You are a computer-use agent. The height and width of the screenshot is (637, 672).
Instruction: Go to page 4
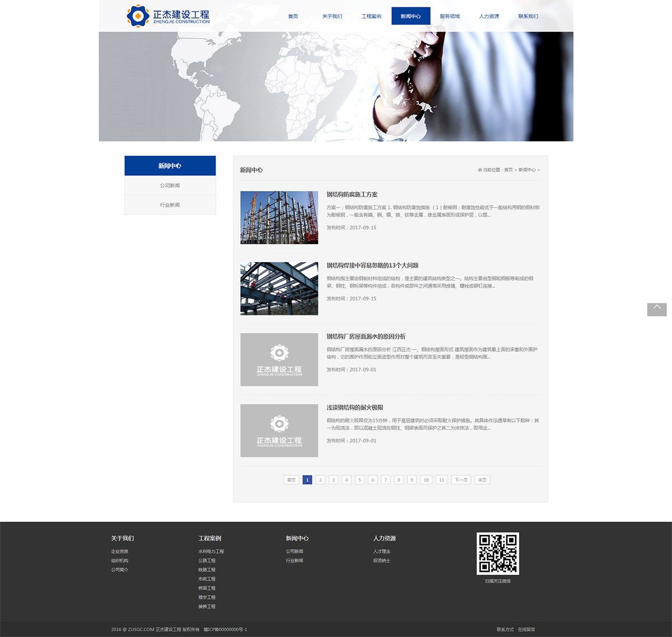click(x=346, y=480)
